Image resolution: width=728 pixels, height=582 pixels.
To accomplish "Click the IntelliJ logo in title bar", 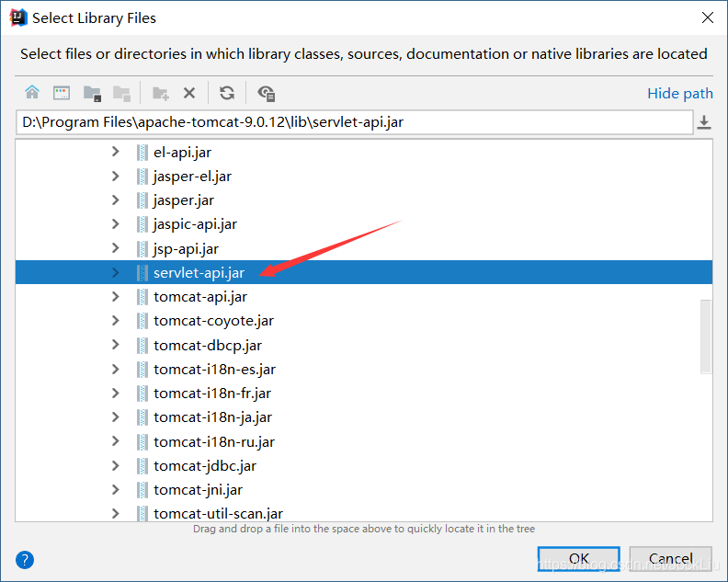I will (x=18, y=18).
